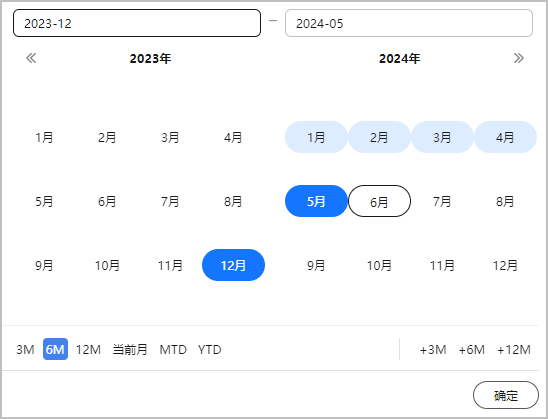548x419 pixels.
Task: Click the end month field showing 2024-05
Action: coord(409,23)
